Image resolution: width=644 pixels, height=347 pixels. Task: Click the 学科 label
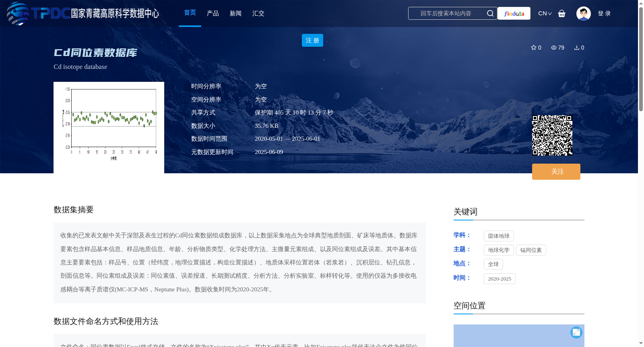tap(462, 235)
